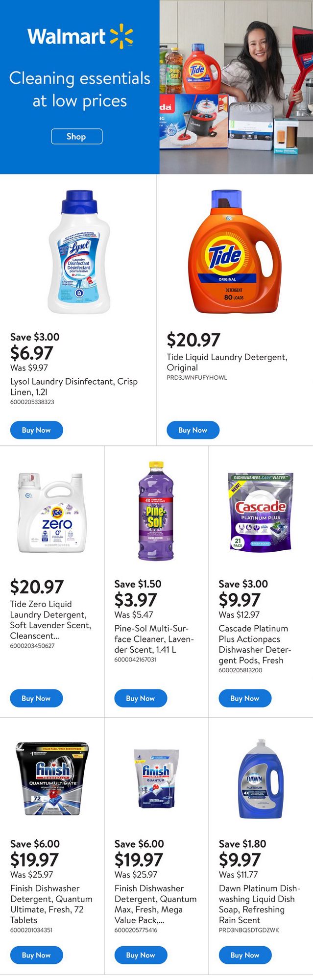View the Cascade Platinum Plus pouch image
Viewport: 313px width, 980px height.
tap(261, 512)
